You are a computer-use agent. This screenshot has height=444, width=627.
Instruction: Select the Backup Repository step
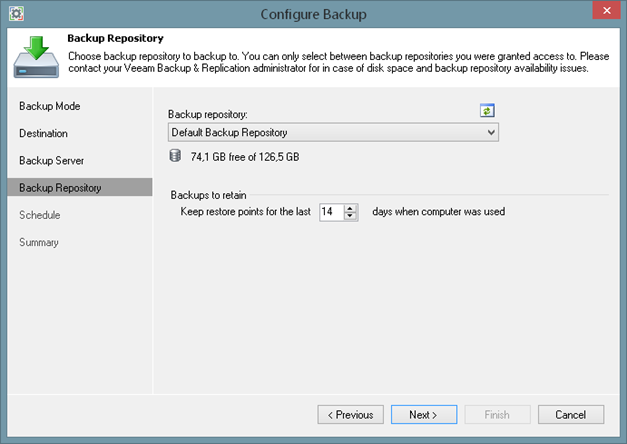pos(59,188)
